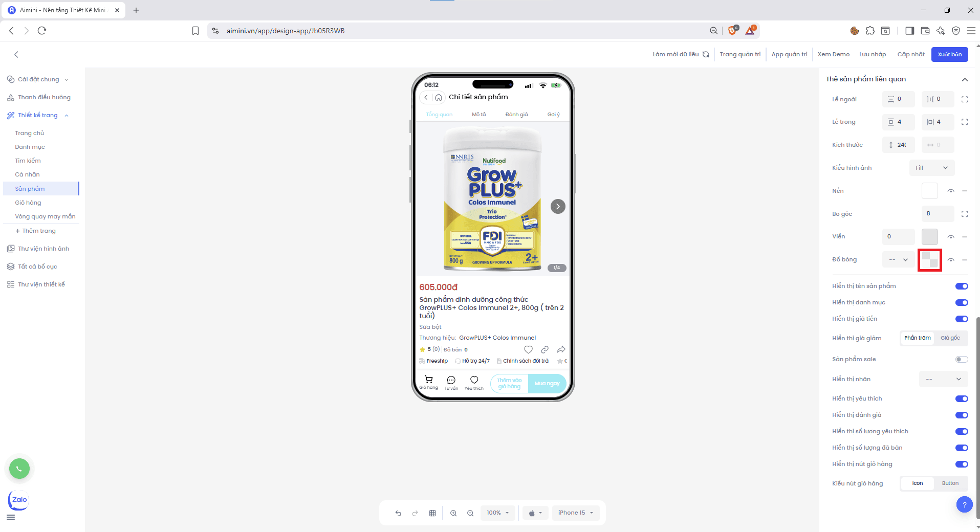Click the refresh icon beside Làm mới dữ liệu
Screen dimensions: 980x532
point(706,54)
